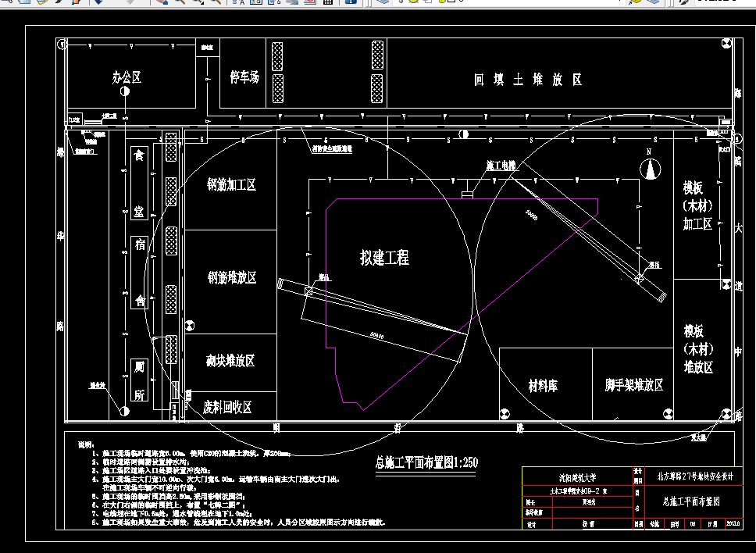Open the Undo history dropdown arrow

pyautogui.click(x=106, y=5)
